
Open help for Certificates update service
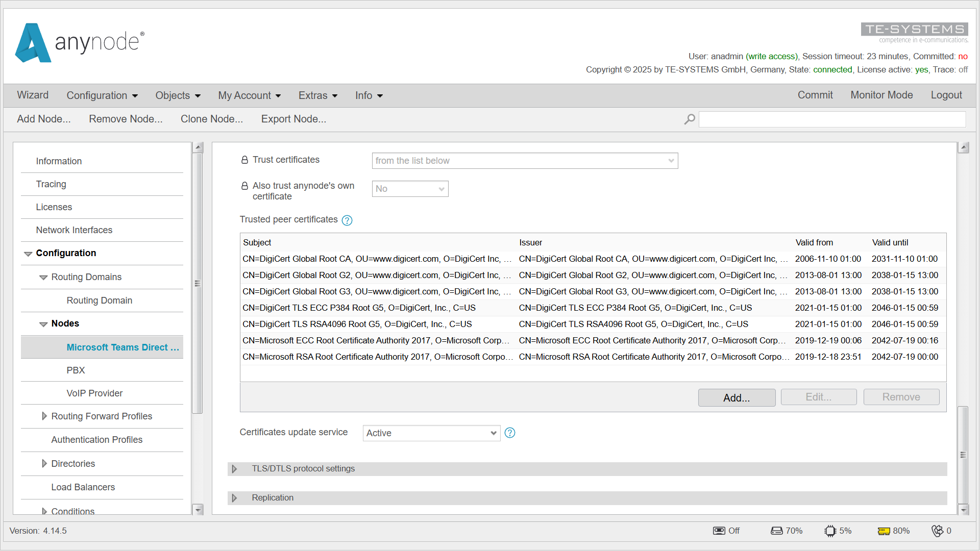[510, 433]
